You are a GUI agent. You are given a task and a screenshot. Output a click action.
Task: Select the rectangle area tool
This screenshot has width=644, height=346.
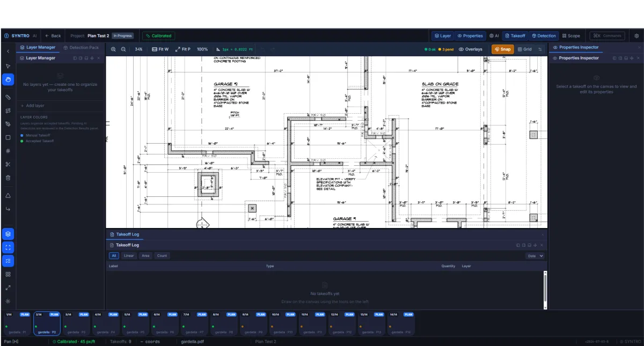tap(8, 137)
